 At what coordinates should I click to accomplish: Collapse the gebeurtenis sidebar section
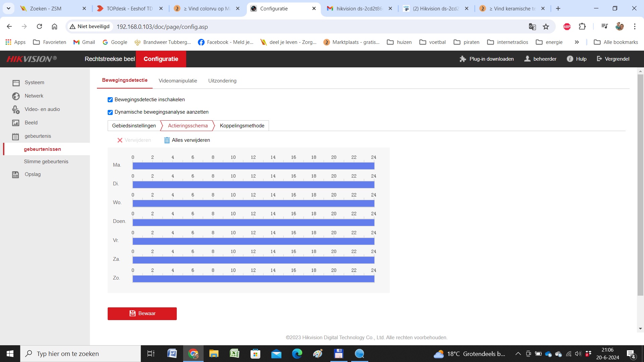pyautogui.click(x=38, y=136)
